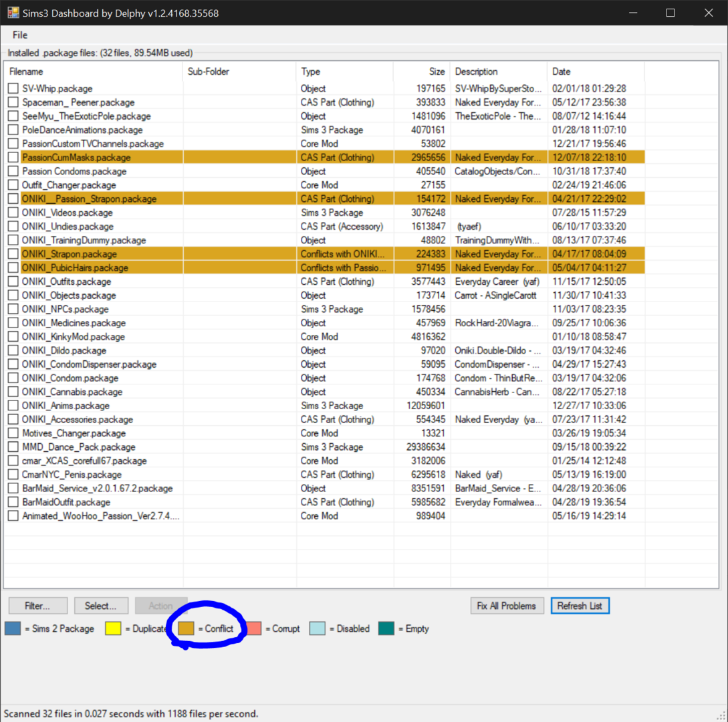Select ONIKI_Accessories.package filename
Image resolution: width=728 pixels, height=722 pixels.
tap(78, 419)
